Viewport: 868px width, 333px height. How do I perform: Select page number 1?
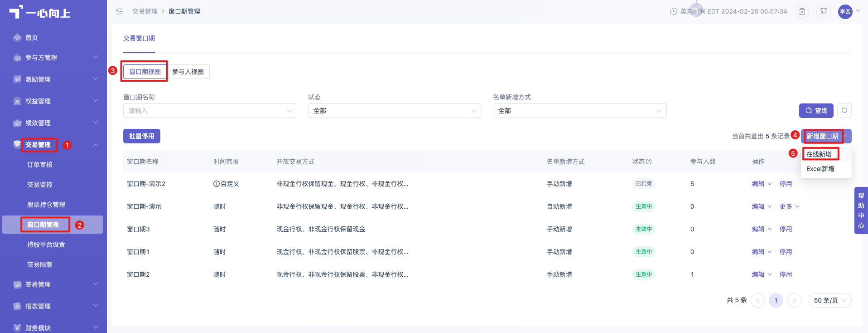pyautogui.click(x=776, y=300)
